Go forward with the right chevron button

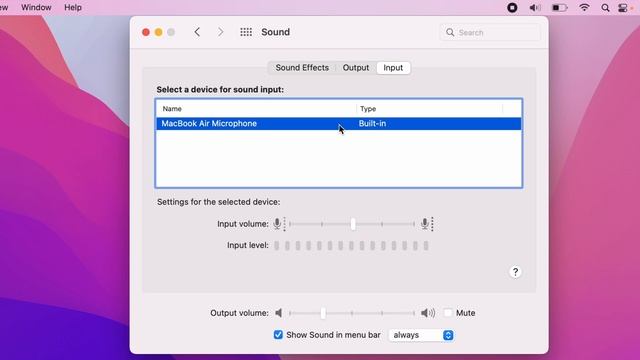pos(220,32)
